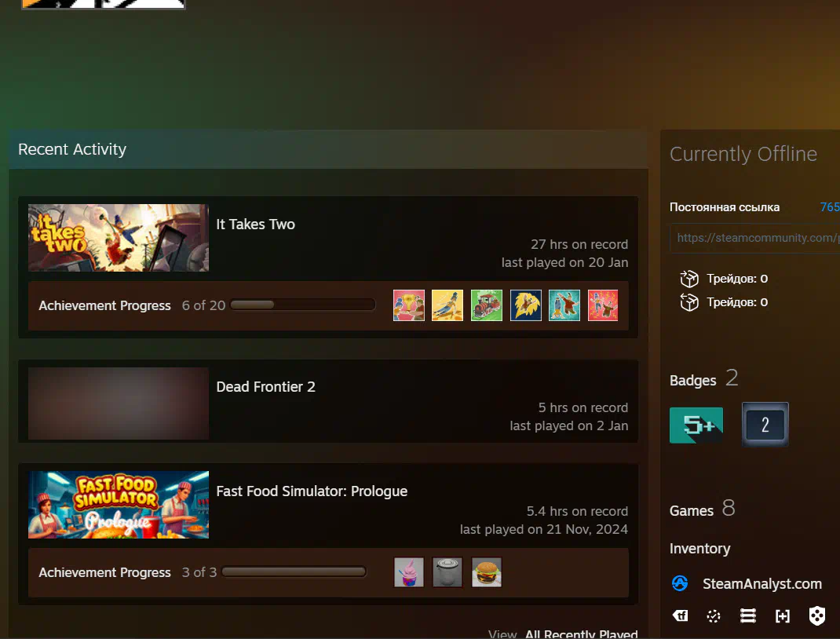Screen dimensions: 840x639
Task: View the Games list link
Action: 692,510
